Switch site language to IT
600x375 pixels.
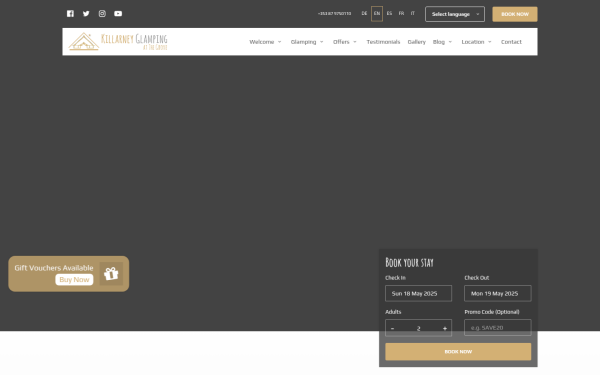(x=412, y=14)
